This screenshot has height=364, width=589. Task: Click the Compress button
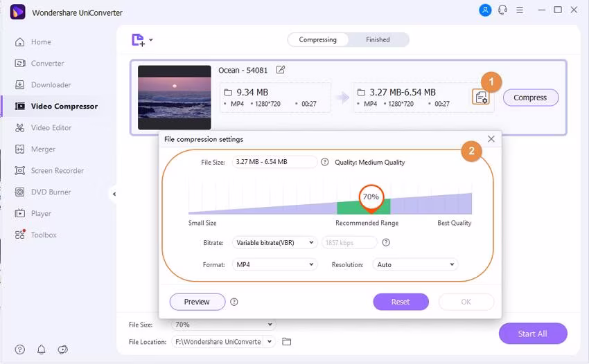tap(530, 98)
